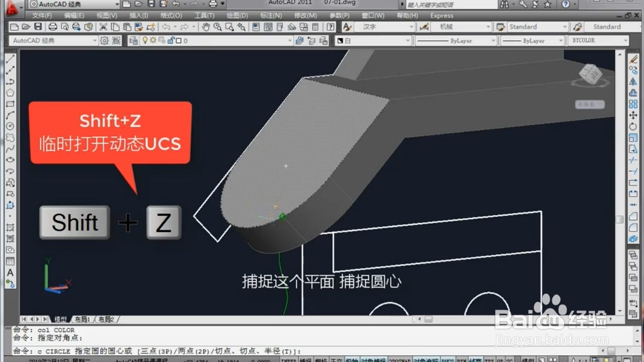Open the Express menu
The height and width of the screenshot is (362, 644).
tap(441, 16)
